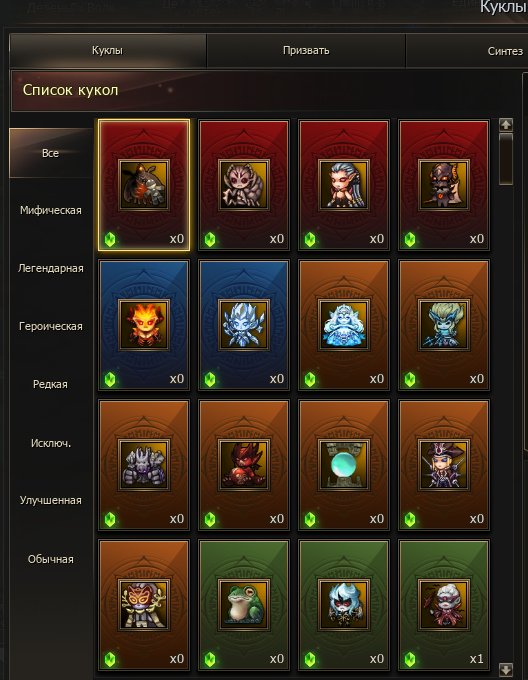Show only Героическая dolls
Image resolution: width=528 pixels, height=680 pixels.
(51, 326)
